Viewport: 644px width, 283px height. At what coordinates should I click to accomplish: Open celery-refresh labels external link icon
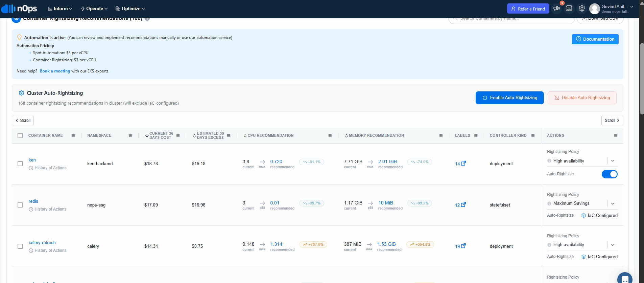point(463,246)
